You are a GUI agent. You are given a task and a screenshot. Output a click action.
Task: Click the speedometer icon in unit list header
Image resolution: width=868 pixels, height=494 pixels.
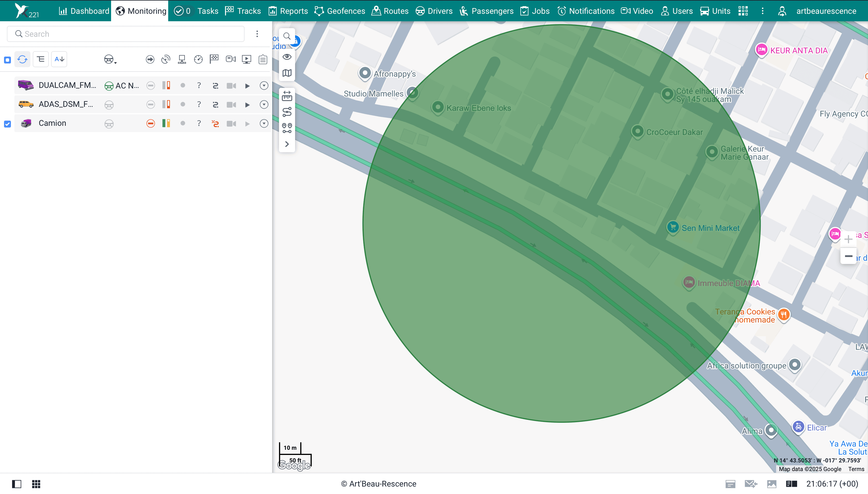click(198, 59)
